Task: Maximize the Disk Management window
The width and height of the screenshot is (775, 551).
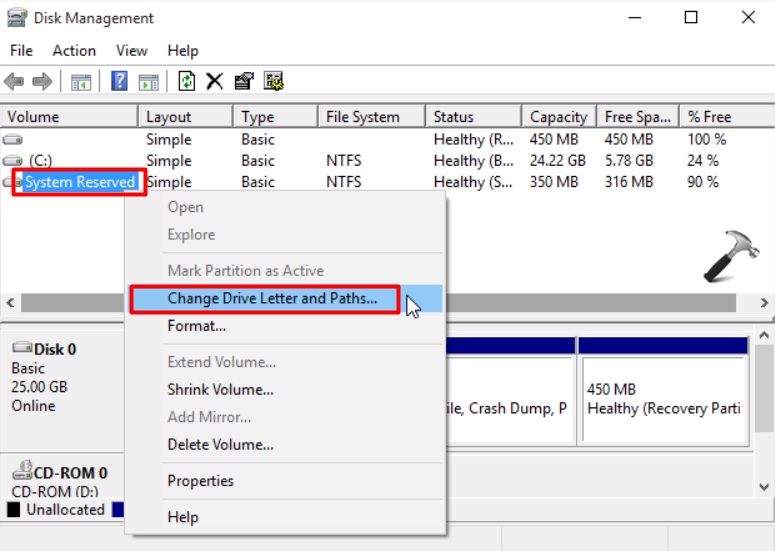Action: pos(691,18)
